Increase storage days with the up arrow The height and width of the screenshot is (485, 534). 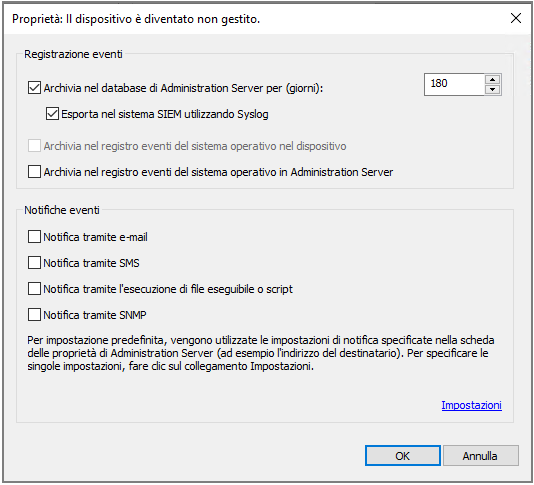pyautogui.click(x=492, y=79)
